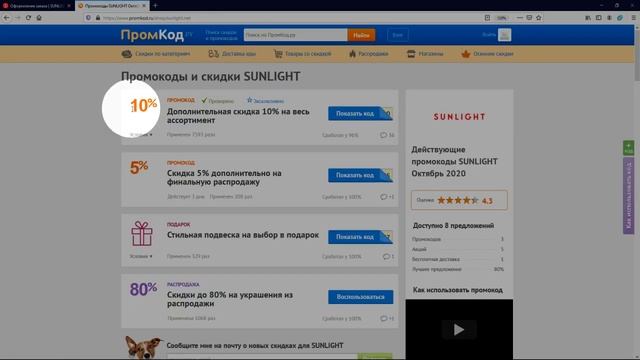Screen dimensions: 640x360
Task: Click the blue star exclusive label
Action: 265,100
